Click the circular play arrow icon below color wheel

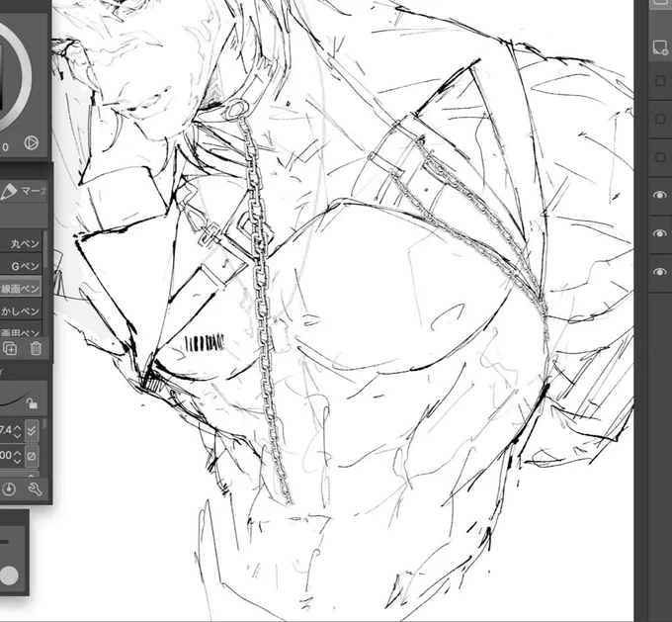(x=32, y=142)
